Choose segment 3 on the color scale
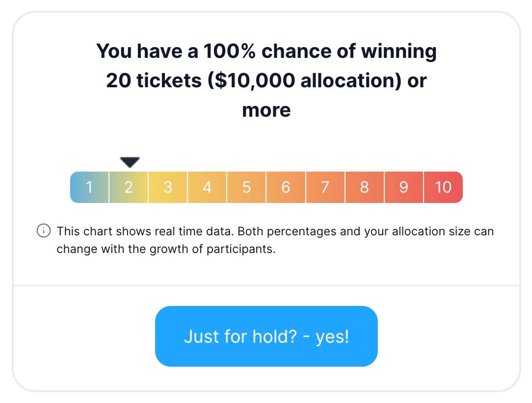The width and height of the screenshot is (532, 403). pos(168,187)
